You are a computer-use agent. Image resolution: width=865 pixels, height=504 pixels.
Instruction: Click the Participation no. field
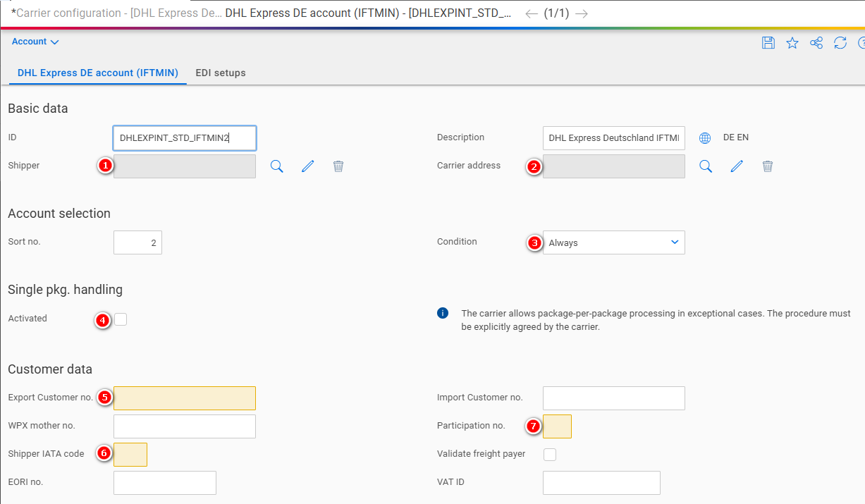click(x=557, y=426)
